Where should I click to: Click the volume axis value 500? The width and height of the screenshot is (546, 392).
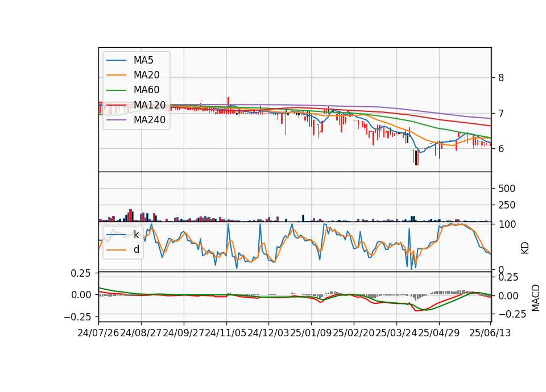point(507,189)
